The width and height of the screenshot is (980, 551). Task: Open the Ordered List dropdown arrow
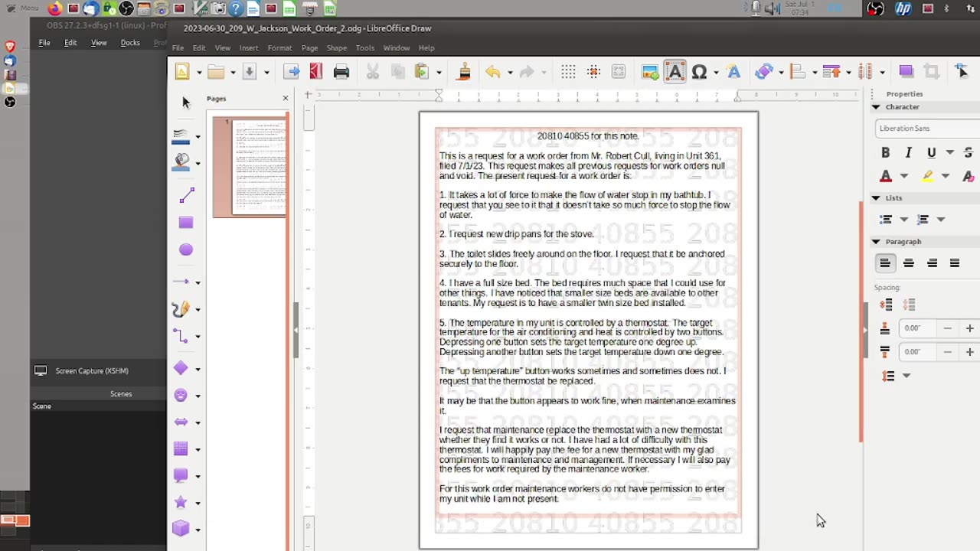click(x=941, y=220)
